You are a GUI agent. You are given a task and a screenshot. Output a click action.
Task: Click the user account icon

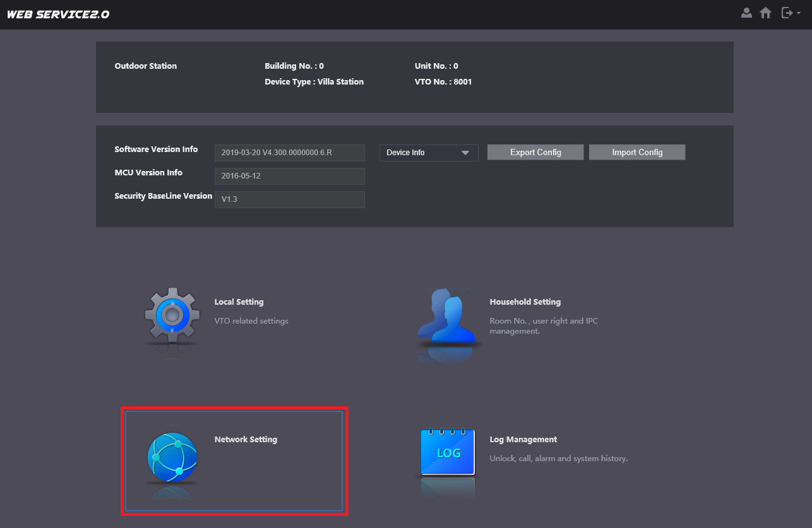click(746, 13)
